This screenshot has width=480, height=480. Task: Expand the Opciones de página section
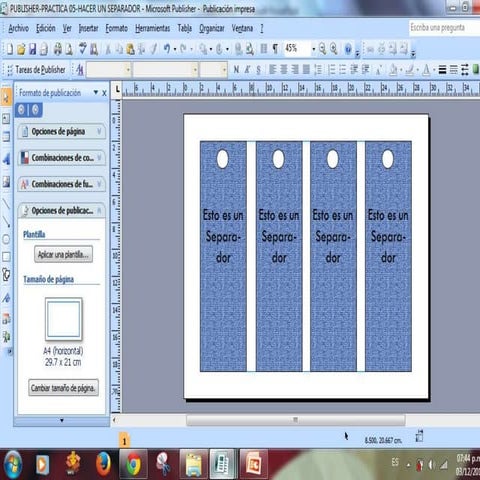point(62,132)
